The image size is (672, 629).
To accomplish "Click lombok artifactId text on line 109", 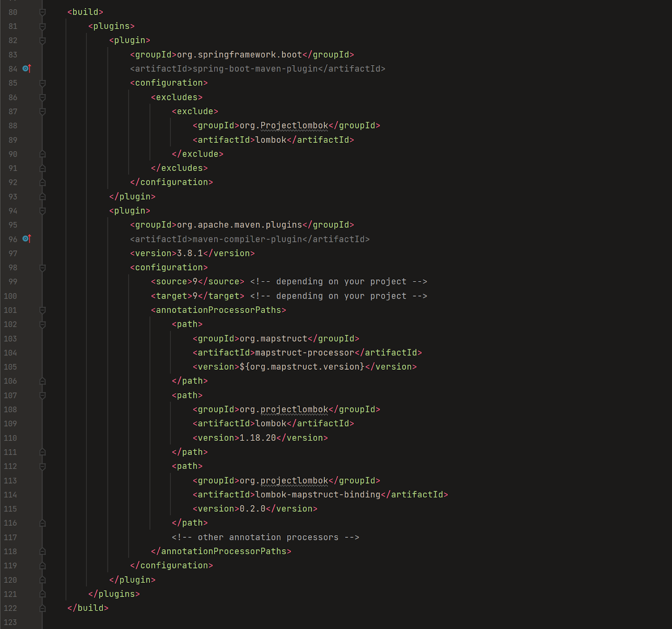I will click(x=271, y=424).
